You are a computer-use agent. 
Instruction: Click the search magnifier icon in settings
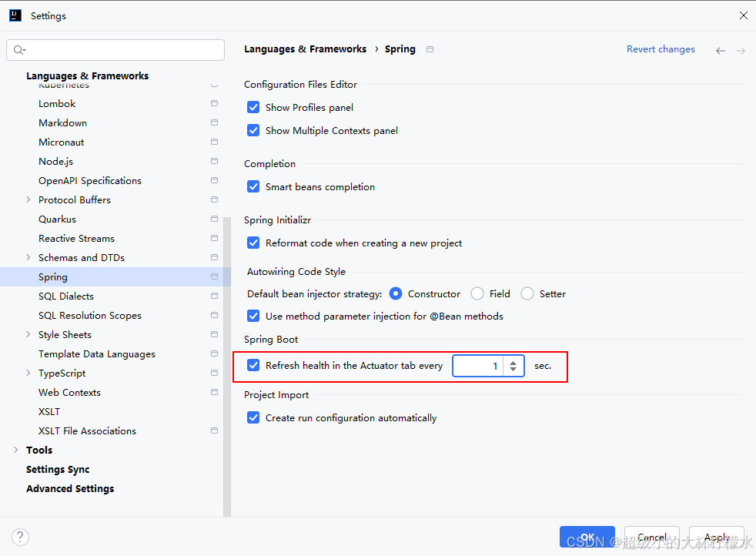(x=18, y=50)
